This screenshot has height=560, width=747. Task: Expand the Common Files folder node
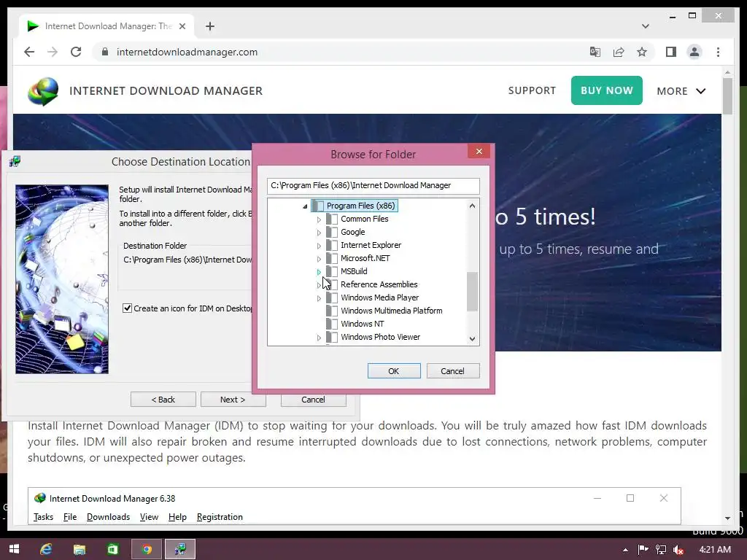point(319,219)
